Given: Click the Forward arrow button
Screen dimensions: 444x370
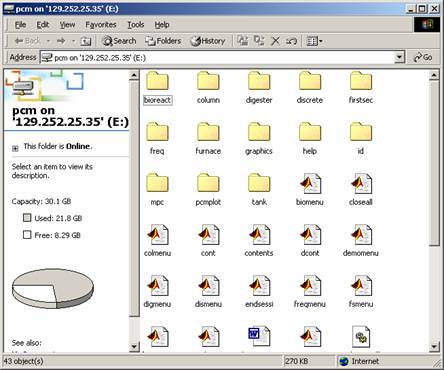Looking at the screenshot, I should pyautogui.click(x=61, y=41).
